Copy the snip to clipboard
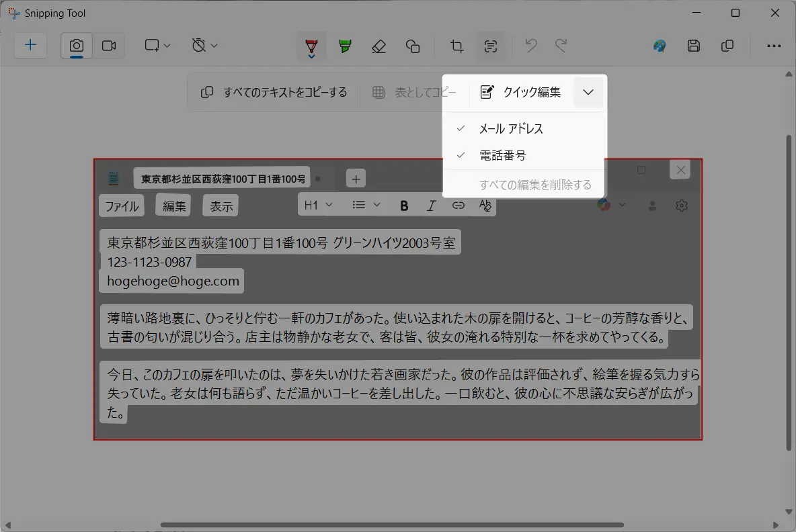 click(x=727, y=46)
